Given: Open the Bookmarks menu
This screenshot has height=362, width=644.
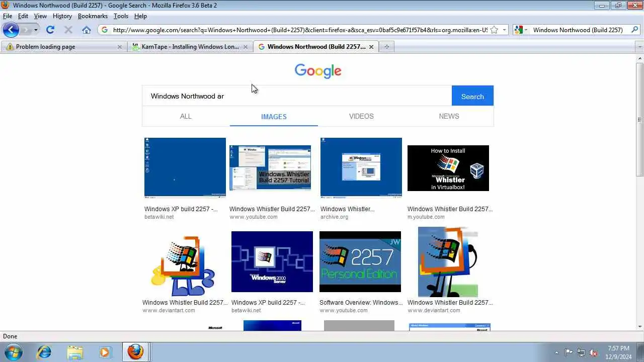Looking at the screenshot, I should coord(93,16).
